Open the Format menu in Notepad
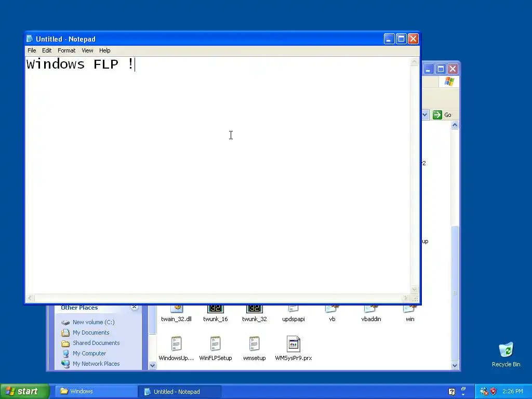 [66, 50]
